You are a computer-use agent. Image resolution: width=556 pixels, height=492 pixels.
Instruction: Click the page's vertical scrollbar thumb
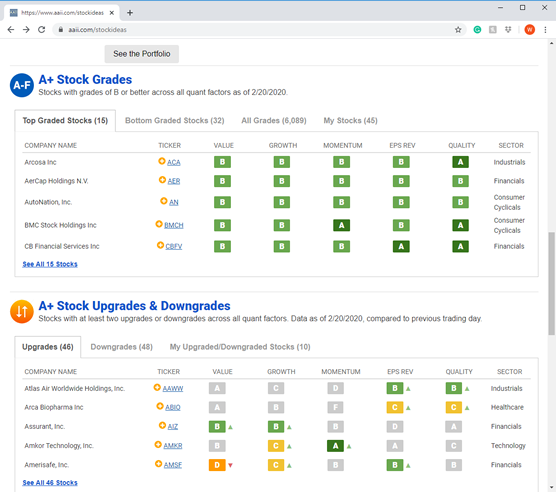[551, 284]
